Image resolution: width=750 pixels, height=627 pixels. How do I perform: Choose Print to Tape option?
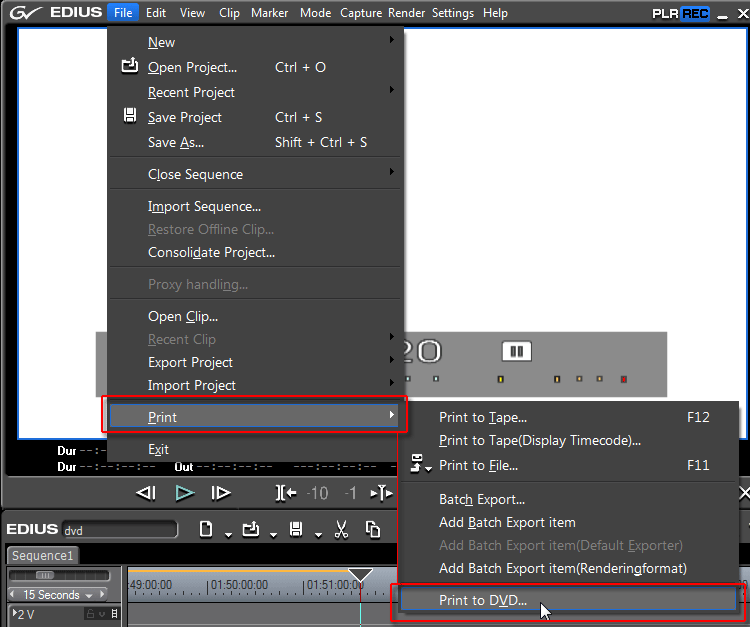pyautogui.click(x=568, y=417)
